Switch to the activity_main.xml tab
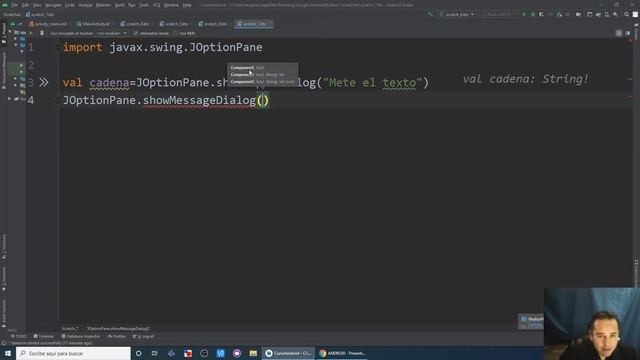 point(48,24)
